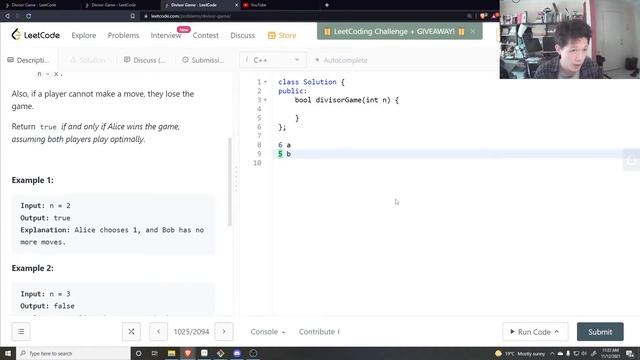Screen dimensions: 640x360
Task: Open the Problems page
Action: pyautogui.click(x=123, y=36)
